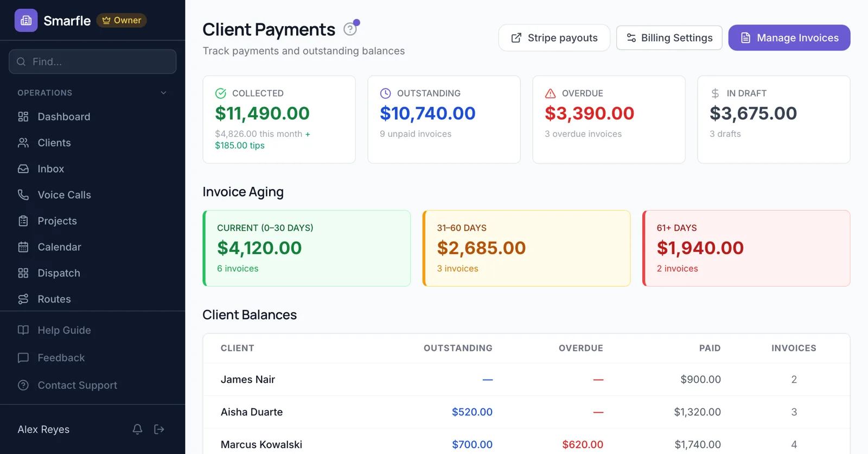868x454 pixels.
Task: Select the James Nair client row
Action: (526, 380)
